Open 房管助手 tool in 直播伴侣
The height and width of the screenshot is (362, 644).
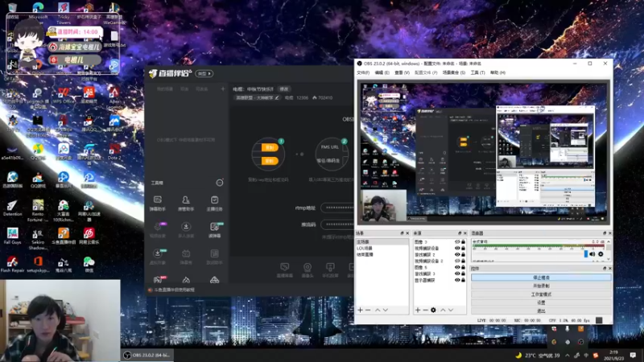[x=186, y=204]
